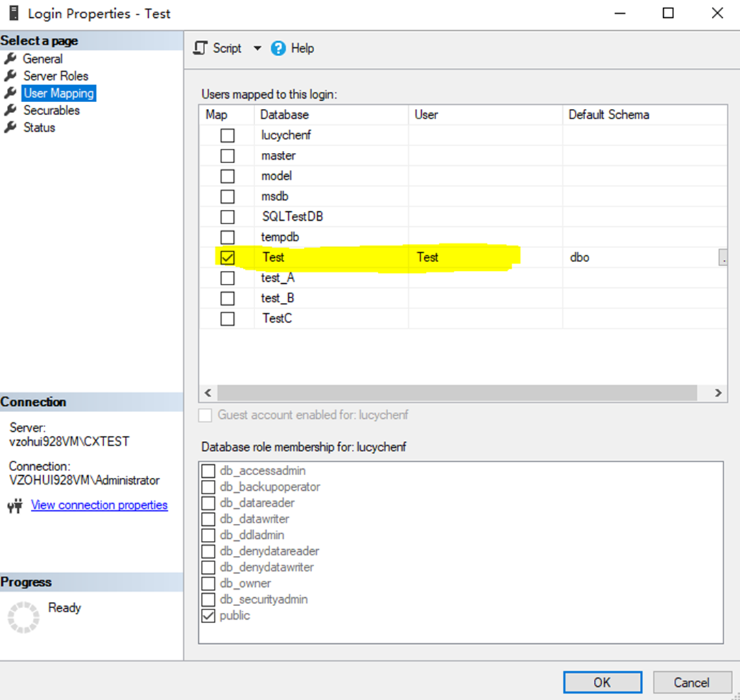Open the Securables page
Viewport: 740px width, 700px height.
51,110
